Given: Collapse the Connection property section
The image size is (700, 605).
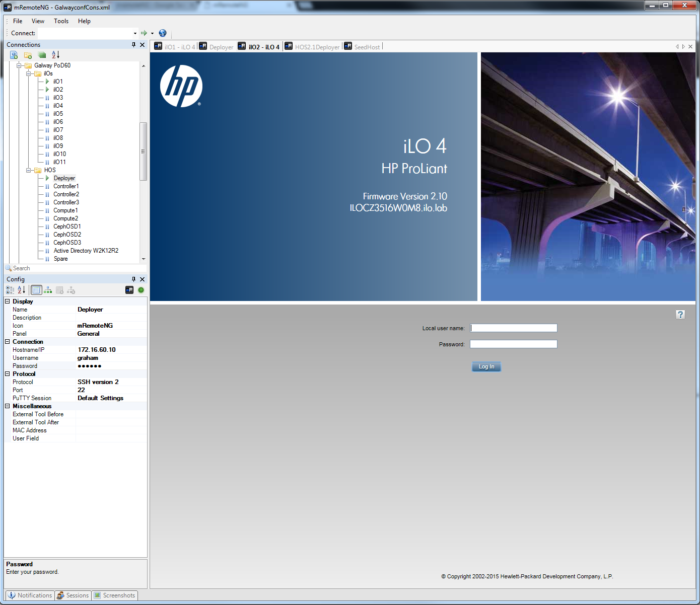Looking at the screenshot, I should point(8,342).
